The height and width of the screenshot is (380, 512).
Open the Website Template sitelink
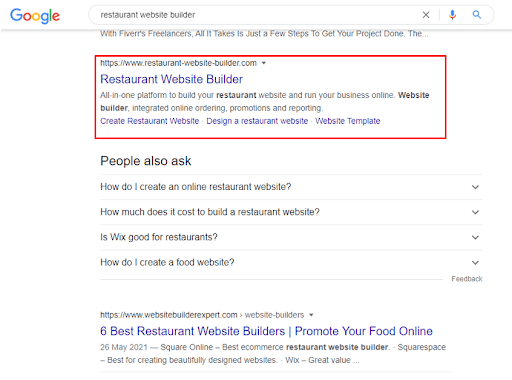[x=348, y=121]
